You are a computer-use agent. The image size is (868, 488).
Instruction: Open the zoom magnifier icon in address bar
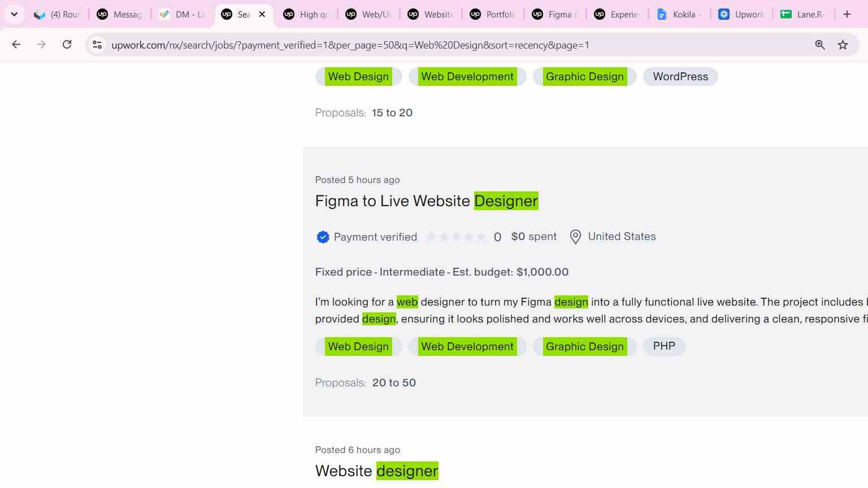click(x=820, y=45)
